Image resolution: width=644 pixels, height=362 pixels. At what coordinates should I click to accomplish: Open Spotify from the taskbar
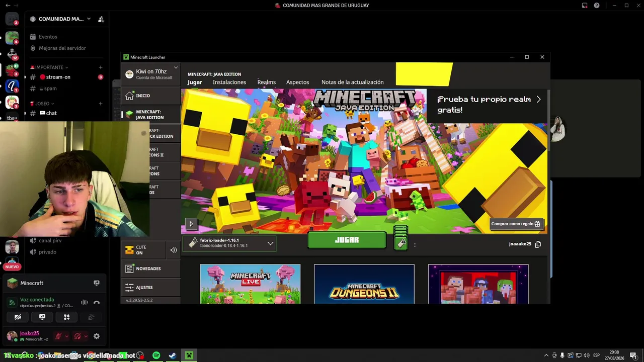[x=156, y=355]
